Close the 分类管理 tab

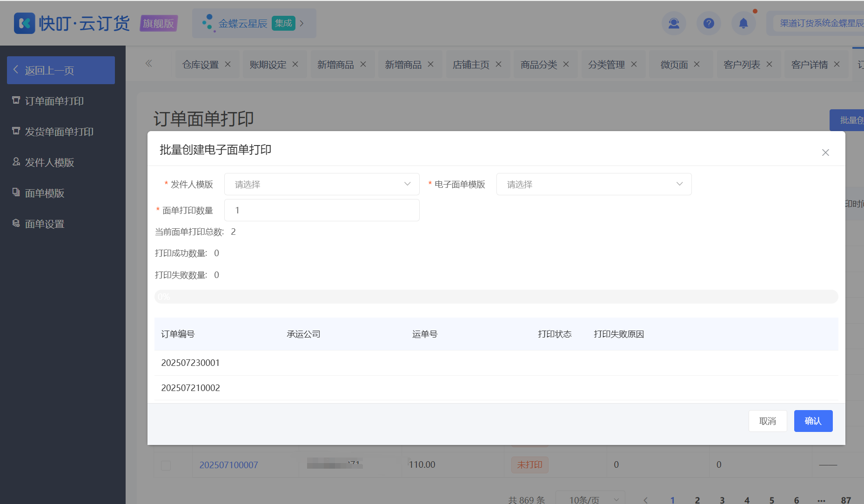634,64
